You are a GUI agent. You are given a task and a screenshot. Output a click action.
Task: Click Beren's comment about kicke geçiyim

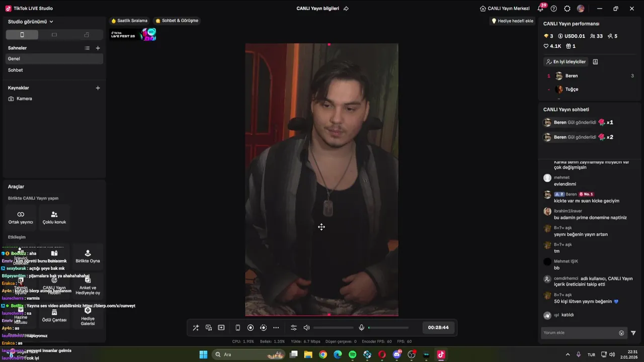pyautogui.click(x=587, y=201)
